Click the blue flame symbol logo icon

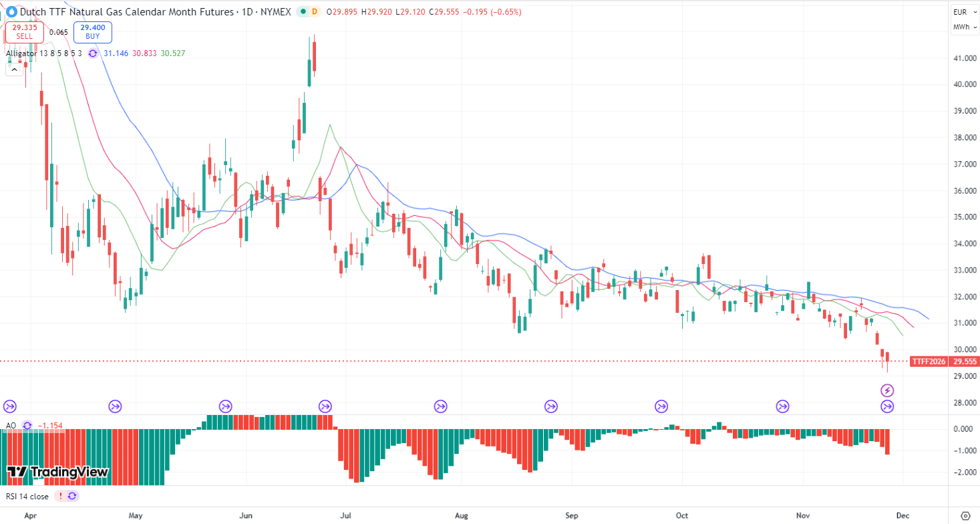pos(11,12)
